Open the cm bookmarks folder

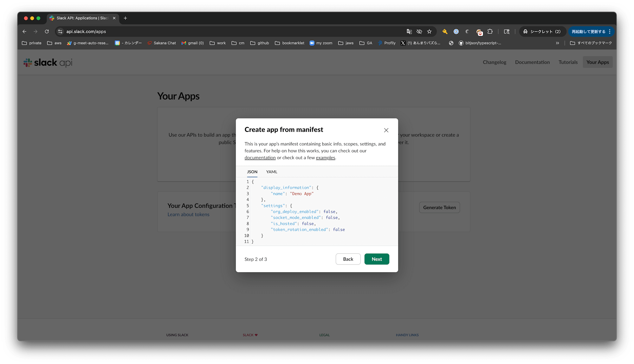(238, 43)
